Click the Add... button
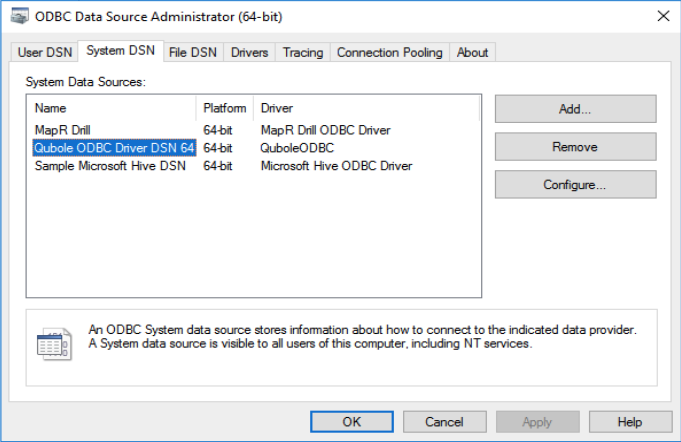 (x=575, y=109)
